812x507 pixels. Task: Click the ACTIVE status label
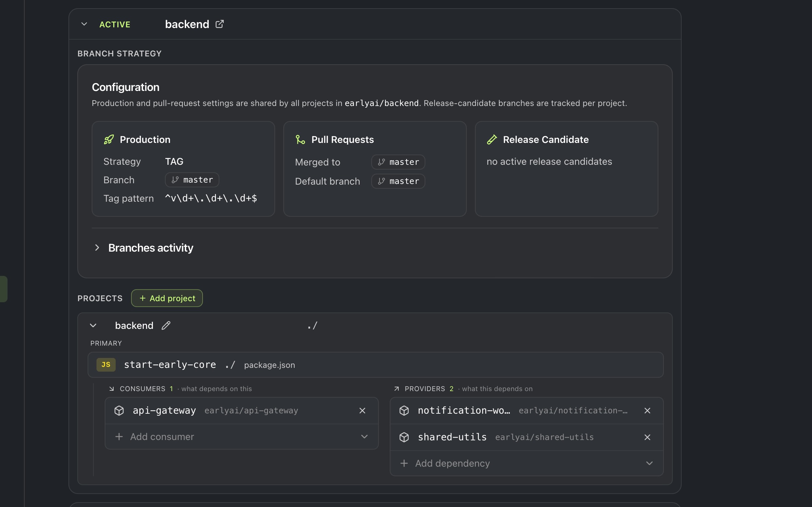point(115,25)
